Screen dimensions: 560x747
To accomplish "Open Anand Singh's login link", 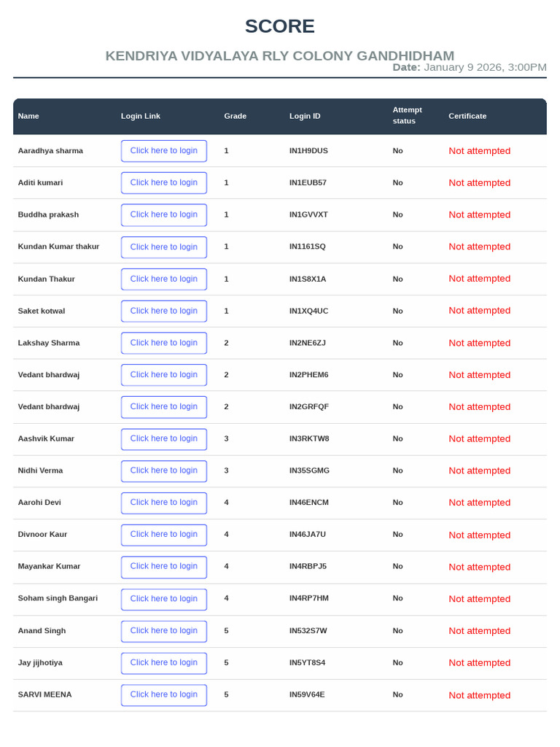I will tap(164, 631).
